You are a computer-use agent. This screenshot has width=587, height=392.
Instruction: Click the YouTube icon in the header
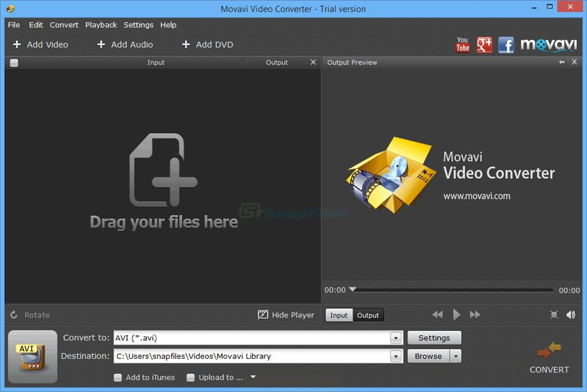(x=462, y=44)
